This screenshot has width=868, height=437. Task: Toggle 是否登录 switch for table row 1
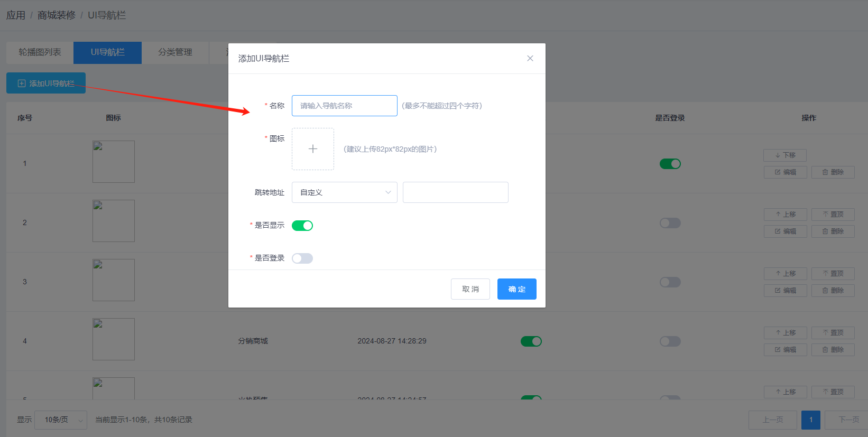[670, 164]
